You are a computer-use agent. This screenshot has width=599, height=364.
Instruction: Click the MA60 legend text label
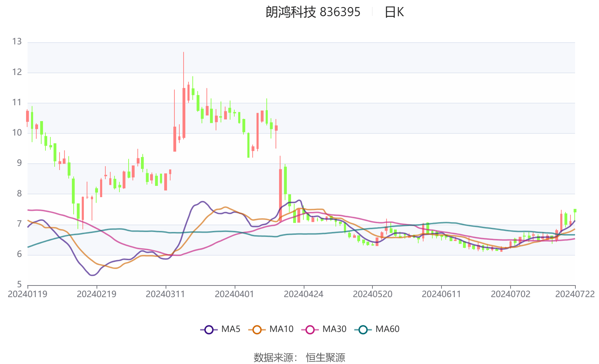click(388, 330)
